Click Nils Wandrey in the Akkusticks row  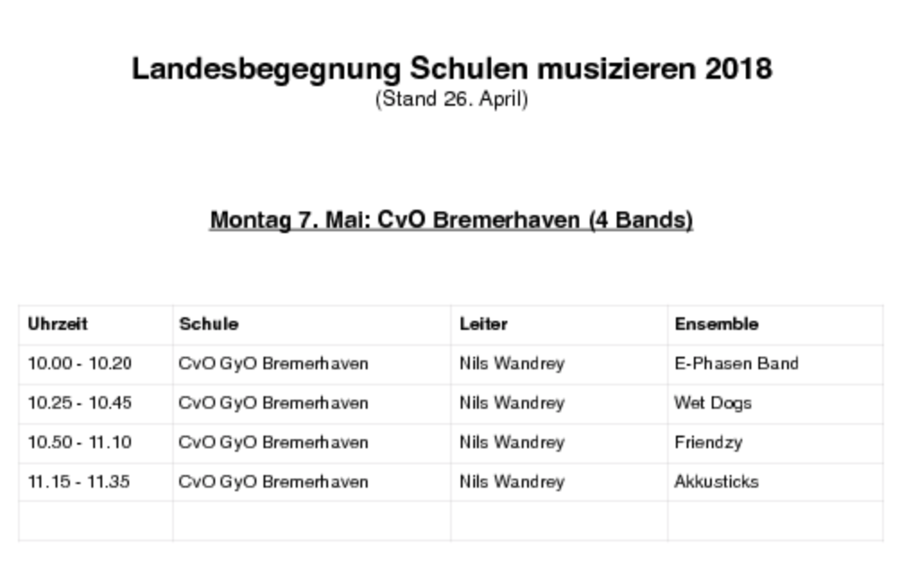512,482
